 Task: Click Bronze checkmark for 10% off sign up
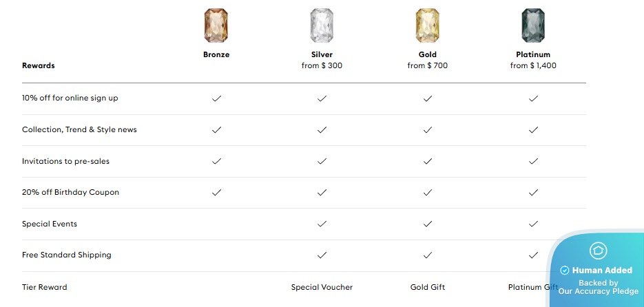click(x=216, y=98)
